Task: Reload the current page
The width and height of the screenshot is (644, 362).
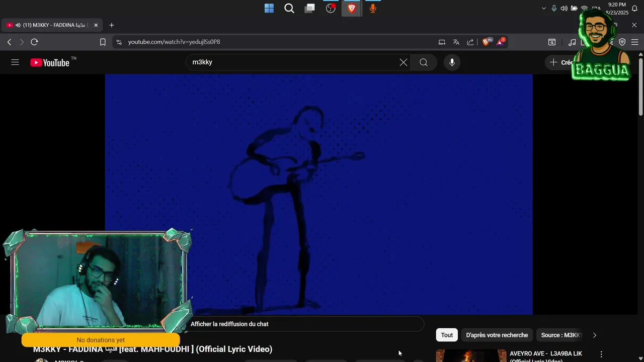Action: coord(34,42)
